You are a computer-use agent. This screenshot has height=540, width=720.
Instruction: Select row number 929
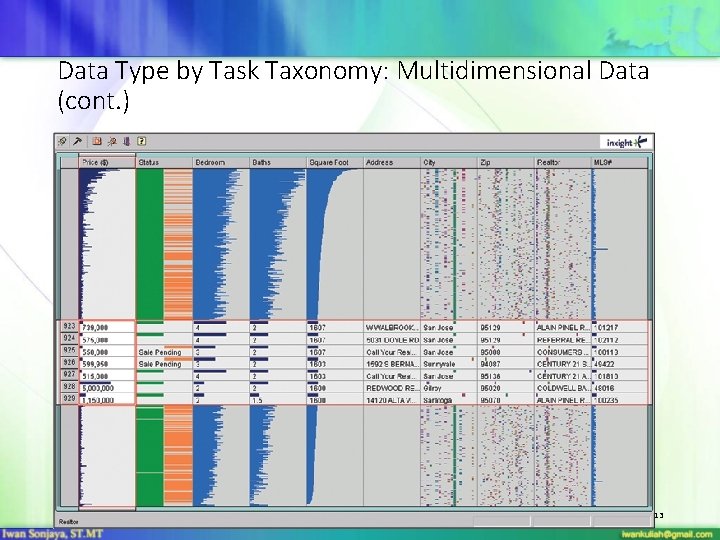[69, 399]
